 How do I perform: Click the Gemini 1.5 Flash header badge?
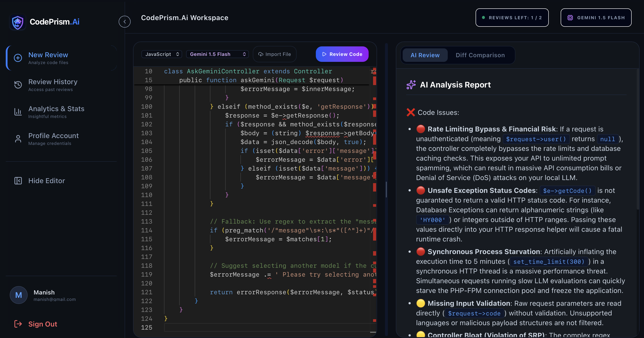pos(596,18)
